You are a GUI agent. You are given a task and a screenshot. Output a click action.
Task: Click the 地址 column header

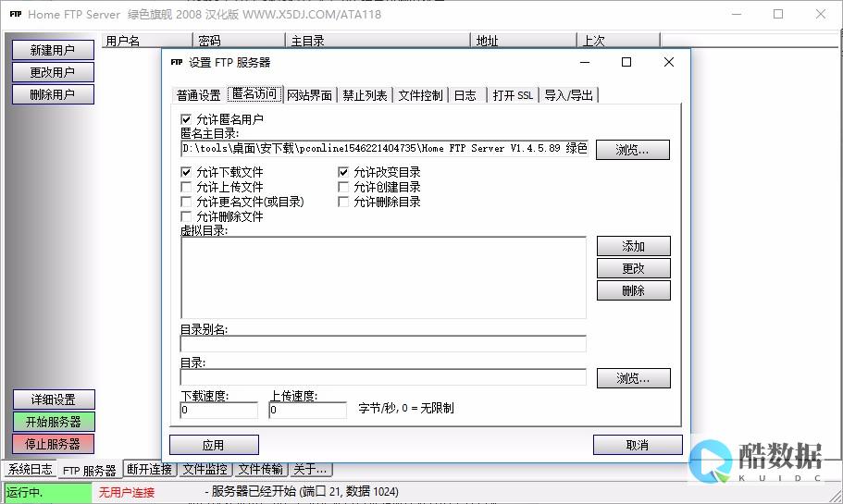point(524,41)
